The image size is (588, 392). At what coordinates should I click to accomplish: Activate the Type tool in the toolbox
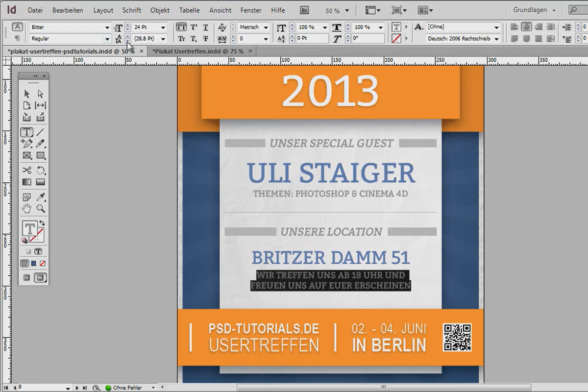click(x=27, y=132)
